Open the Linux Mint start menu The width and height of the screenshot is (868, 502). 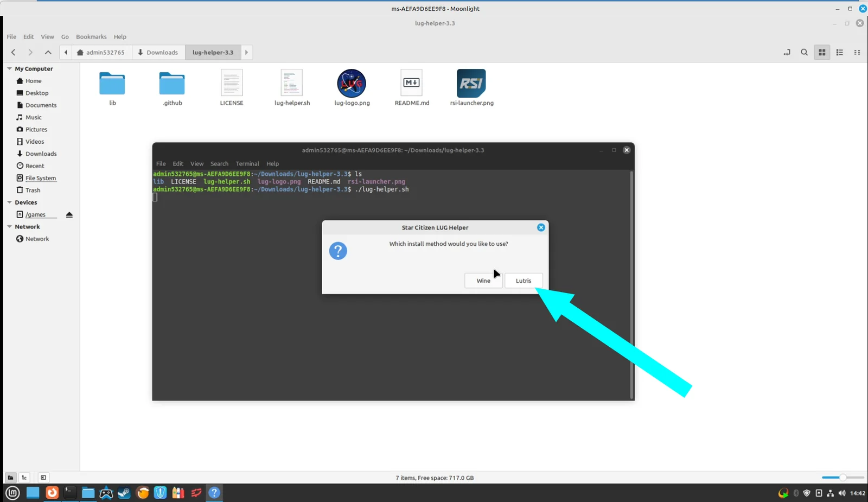[13, 493]
